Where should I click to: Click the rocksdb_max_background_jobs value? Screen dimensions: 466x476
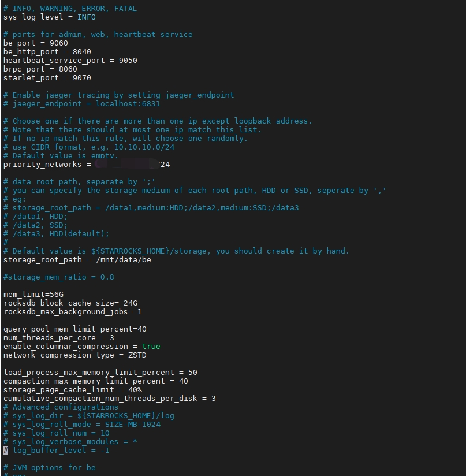(140, 312)
